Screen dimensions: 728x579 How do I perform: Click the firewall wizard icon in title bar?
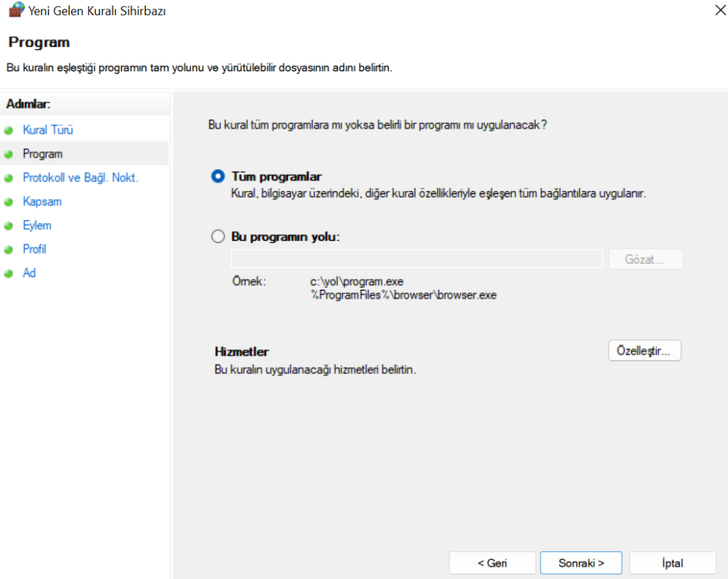[16, 11]
